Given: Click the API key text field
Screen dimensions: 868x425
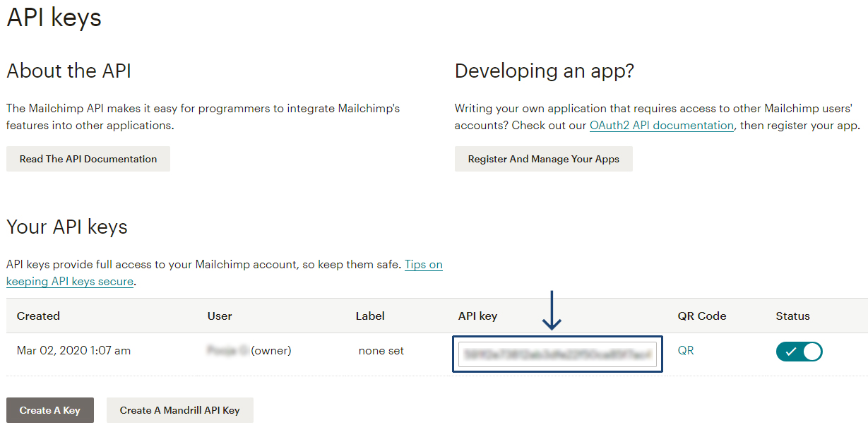Looking at the screenshot, I should pos(557,354).
